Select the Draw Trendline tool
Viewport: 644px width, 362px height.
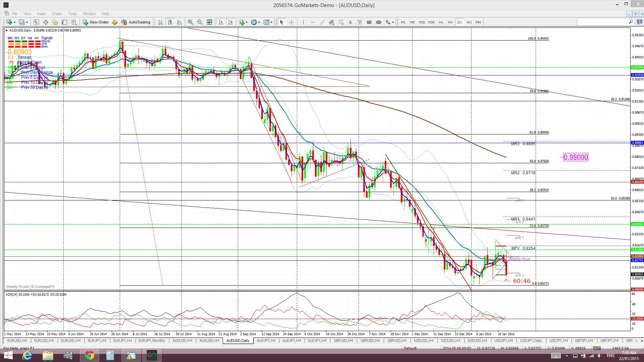322,22
